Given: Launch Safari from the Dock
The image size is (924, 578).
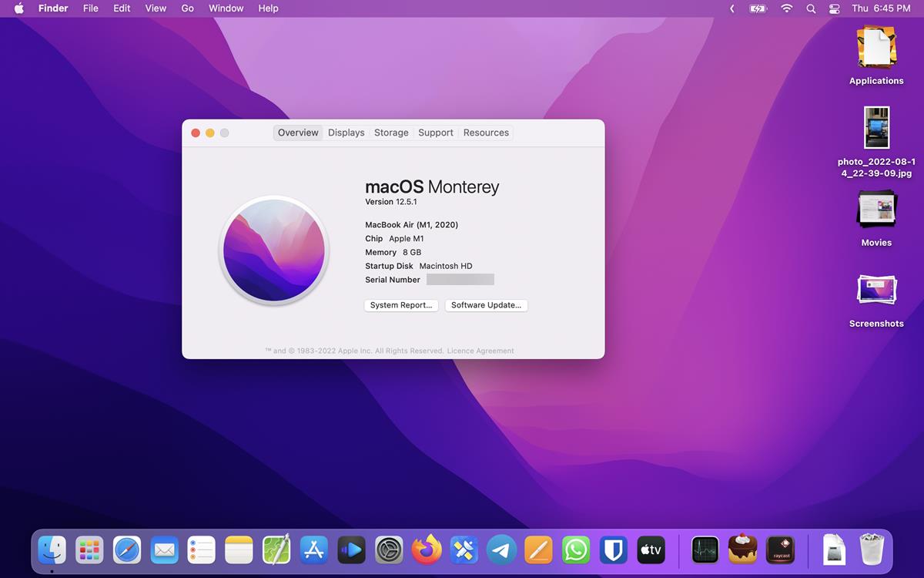Looking at the screenshot, I should 127,549.
